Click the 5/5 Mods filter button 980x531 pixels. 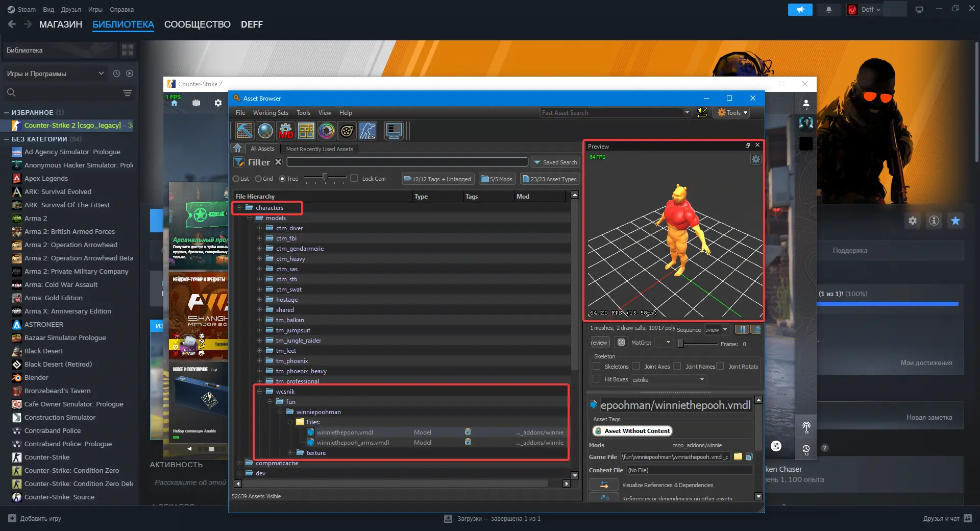pyautogui.click(x=497, y=179)
